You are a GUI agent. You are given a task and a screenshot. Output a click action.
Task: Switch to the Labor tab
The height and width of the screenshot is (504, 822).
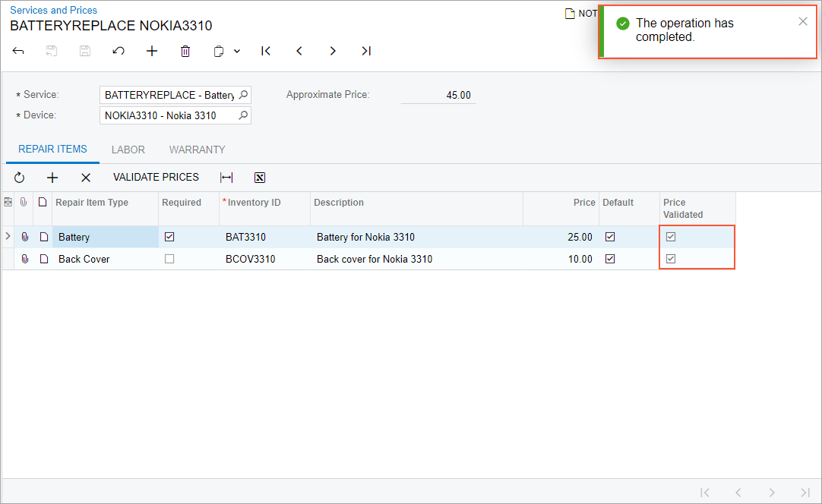[128, 150]
